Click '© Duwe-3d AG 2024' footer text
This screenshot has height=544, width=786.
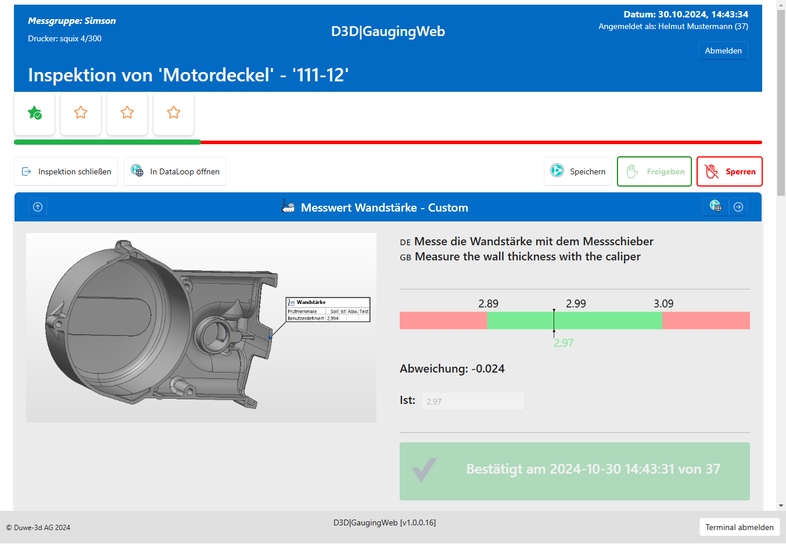(x=38, y=527)
